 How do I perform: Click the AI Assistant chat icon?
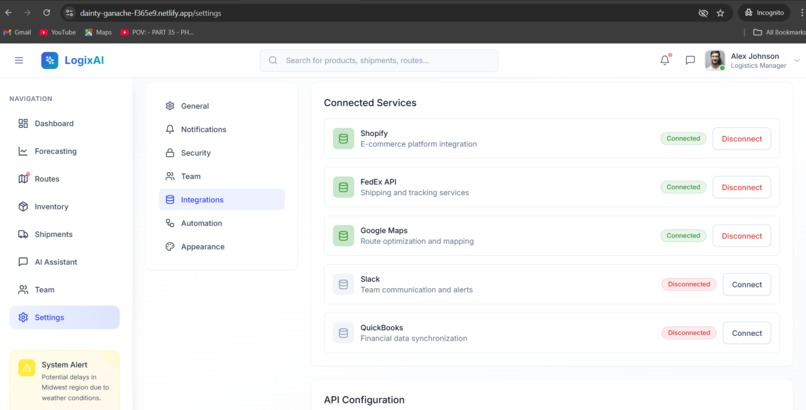[23, 262]
